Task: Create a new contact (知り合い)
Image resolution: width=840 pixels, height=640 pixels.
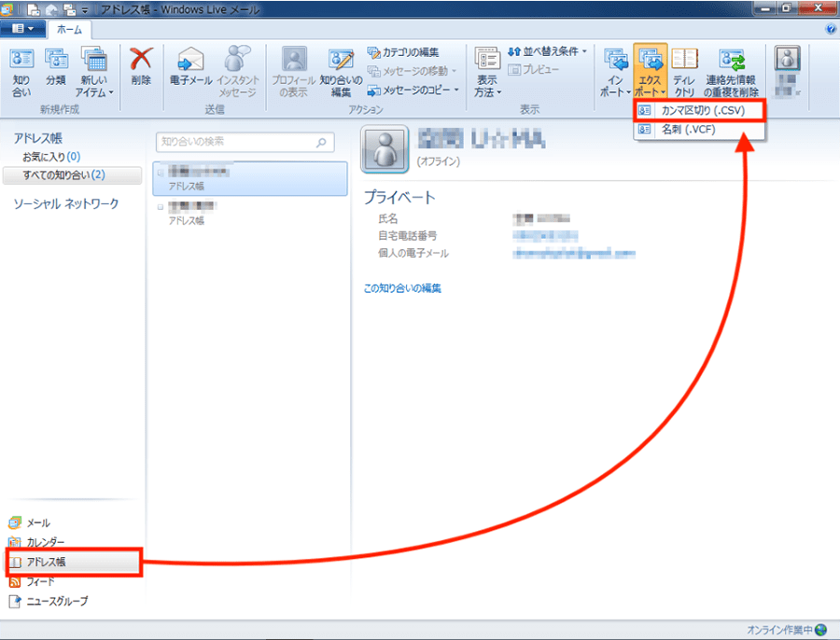Action: point(21,73)
